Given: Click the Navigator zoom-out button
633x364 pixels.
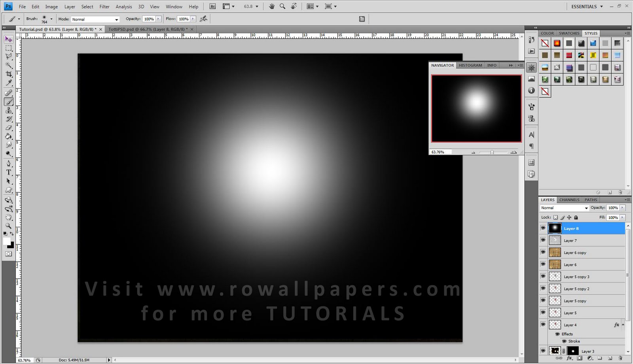Looking at the screenshot, I should coord(473,152).
